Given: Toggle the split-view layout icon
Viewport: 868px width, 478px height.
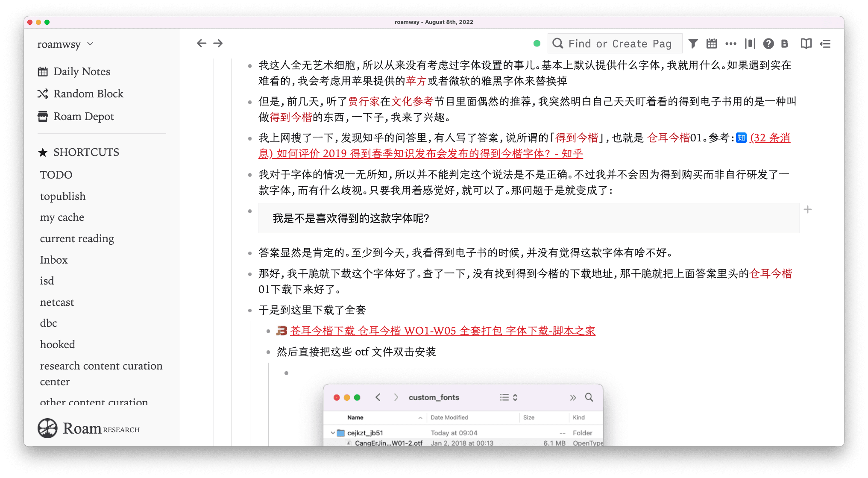Looking at the screenshot, I should [750, 43].
